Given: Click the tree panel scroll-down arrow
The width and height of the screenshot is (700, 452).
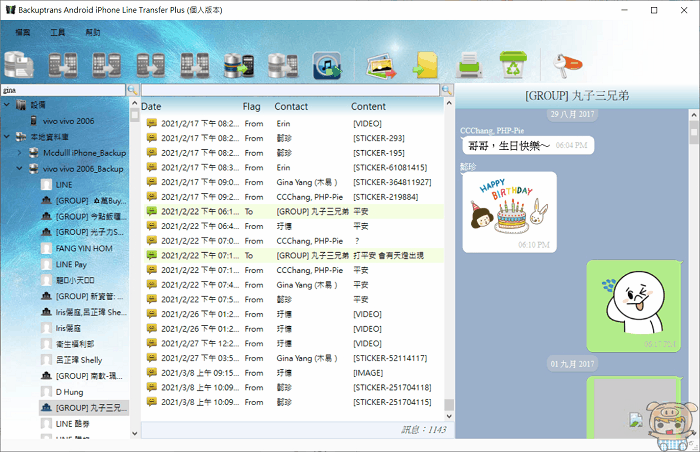Looking at the screenshot, I should (135, 433).
